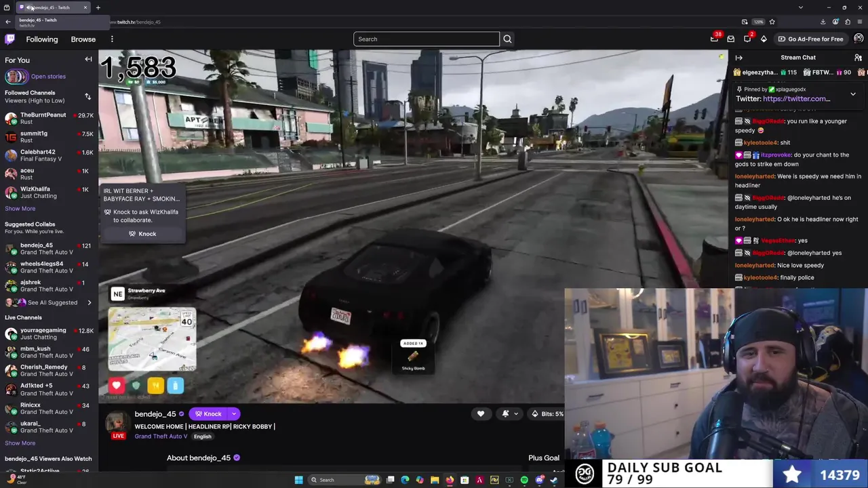The image size is (868, 488).
Task: Open Cherish_Remedy live channel
Action: [x=49, y=370]
